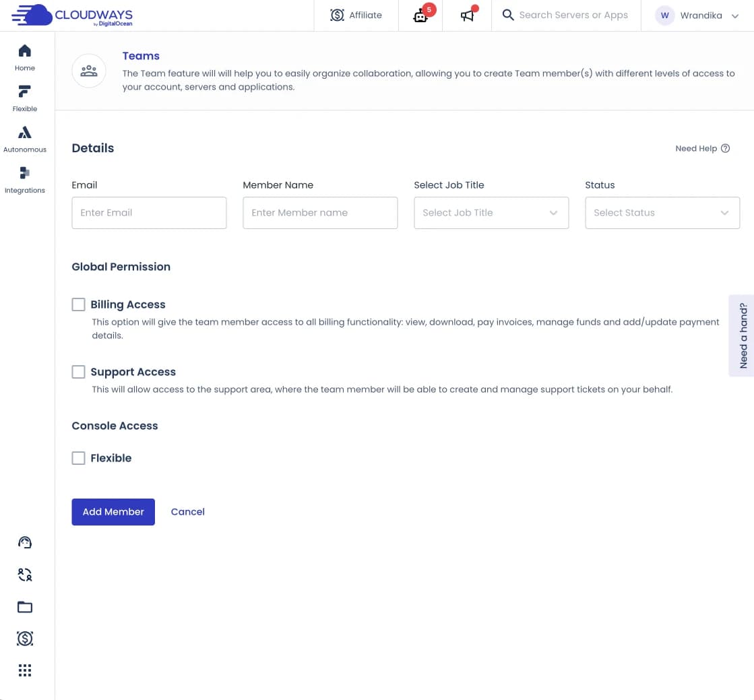
Task: Tick the Flexible console access checkbox
Action: pyautogui.click(x=79, y=458)
